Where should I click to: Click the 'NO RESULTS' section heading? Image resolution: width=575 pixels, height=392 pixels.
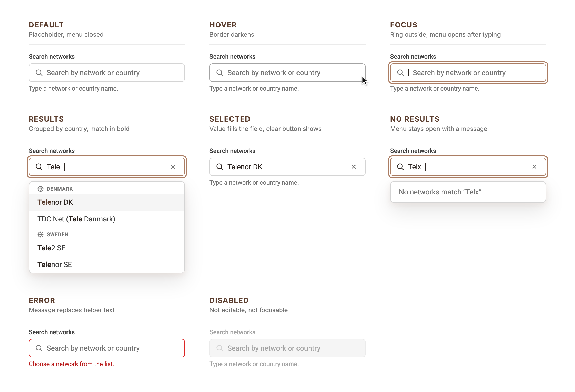point(415,119)
